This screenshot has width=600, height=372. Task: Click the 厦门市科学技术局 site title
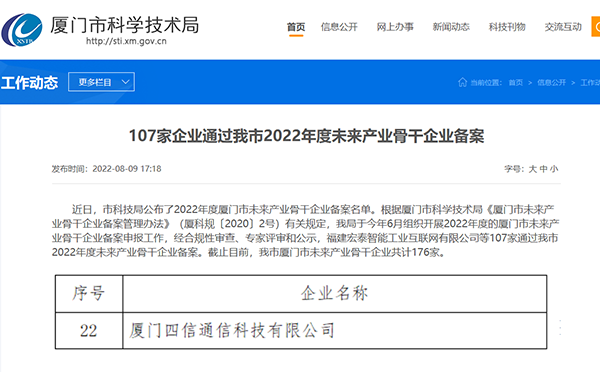(125, 24)
